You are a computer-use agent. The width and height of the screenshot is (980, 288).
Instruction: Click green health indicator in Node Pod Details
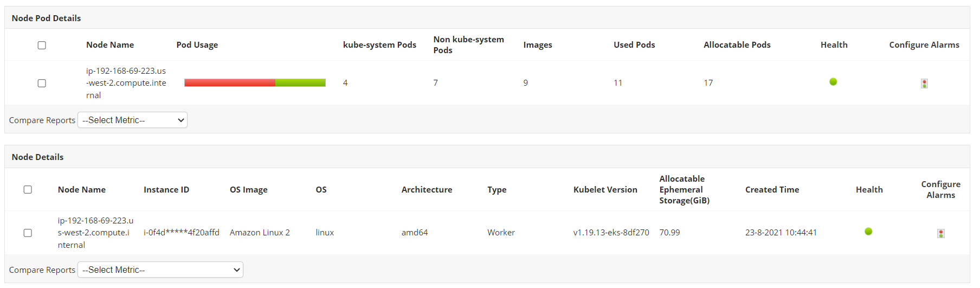[x=833, y=82]
